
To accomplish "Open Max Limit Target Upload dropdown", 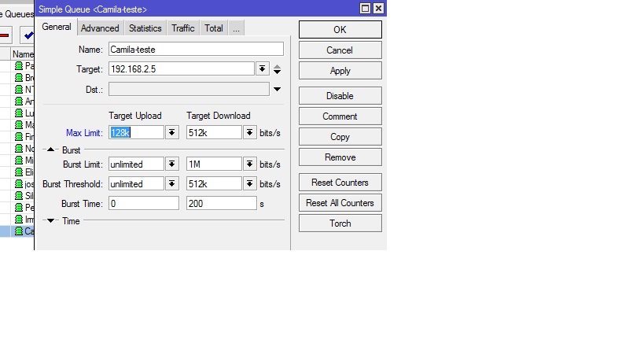I will (171, 133).
